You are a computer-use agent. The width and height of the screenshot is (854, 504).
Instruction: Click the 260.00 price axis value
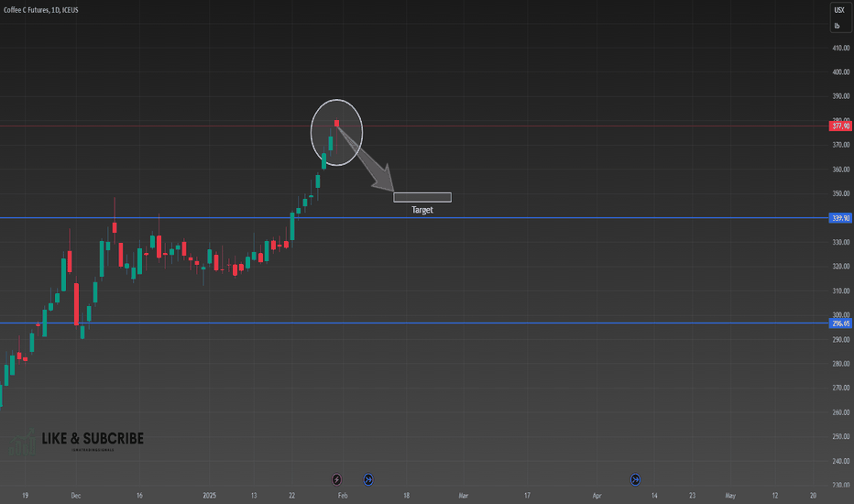tap(841, 412)
